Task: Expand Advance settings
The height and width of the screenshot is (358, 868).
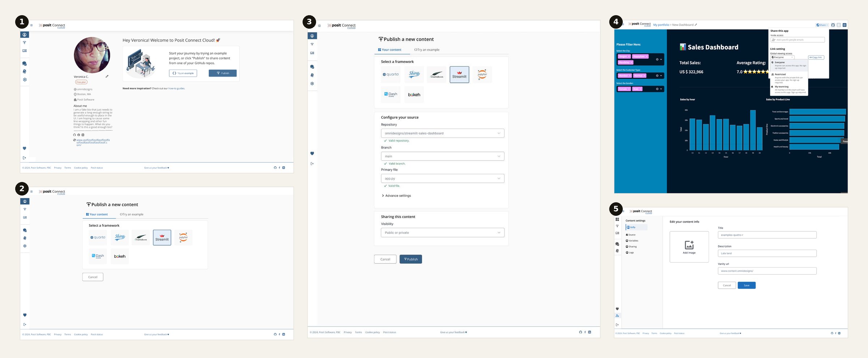Action: [396, 196]
